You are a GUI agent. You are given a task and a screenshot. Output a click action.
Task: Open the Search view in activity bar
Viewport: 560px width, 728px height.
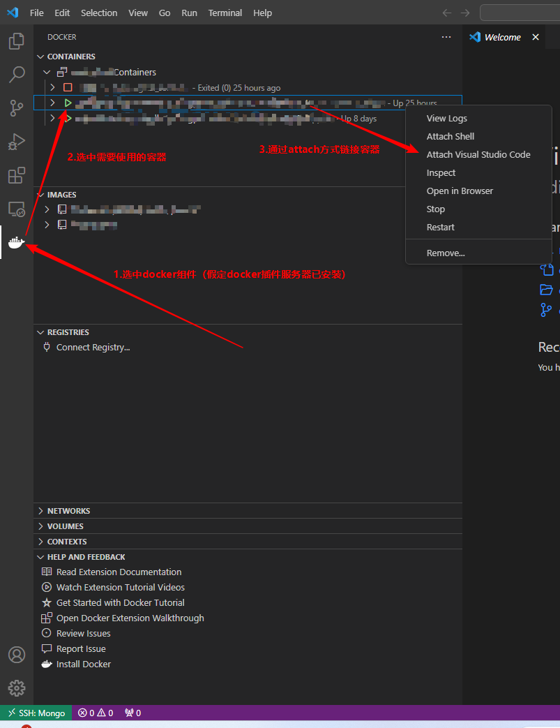[x=17, y=74]
